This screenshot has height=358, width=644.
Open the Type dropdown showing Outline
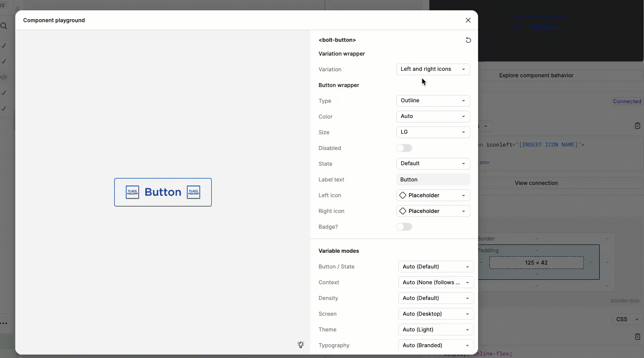tap(433, 101)
